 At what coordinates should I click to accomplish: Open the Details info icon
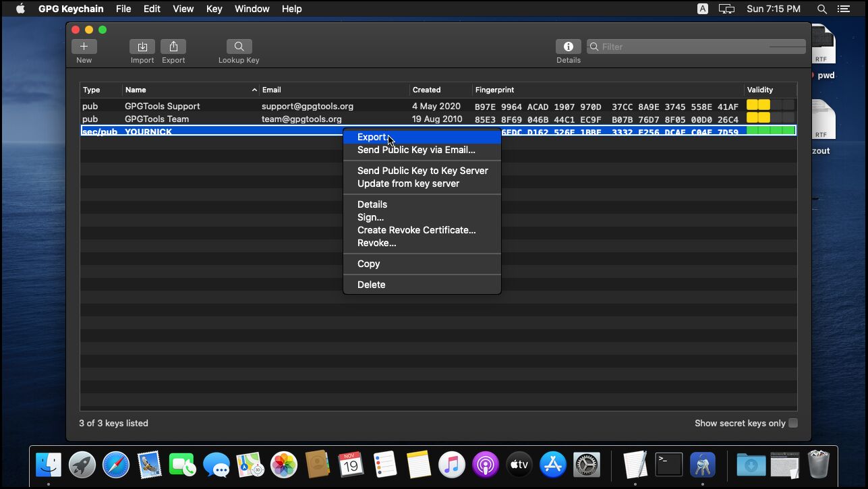568,47
